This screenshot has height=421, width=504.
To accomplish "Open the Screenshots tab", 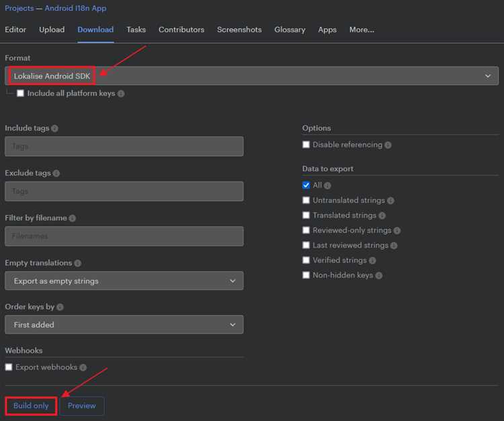I will click(x=239, y=30).
